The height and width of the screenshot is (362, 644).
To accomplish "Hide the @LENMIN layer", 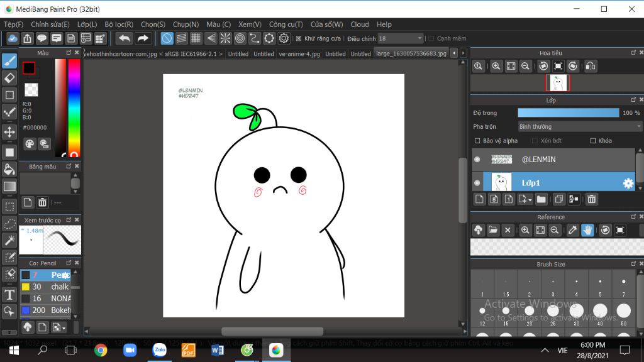I will (477, 159).
